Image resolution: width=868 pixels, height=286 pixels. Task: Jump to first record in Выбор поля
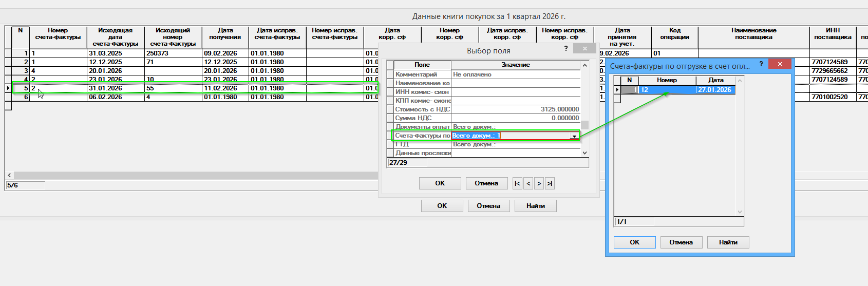click(517, 183)
